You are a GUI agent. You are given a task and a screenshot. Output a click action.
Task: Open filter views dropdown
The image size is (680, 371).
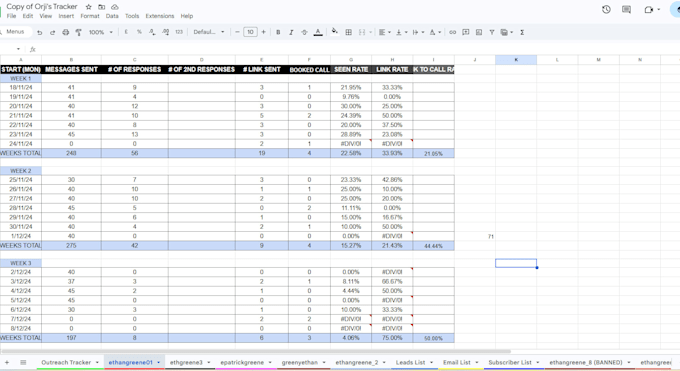pos(507,32)
